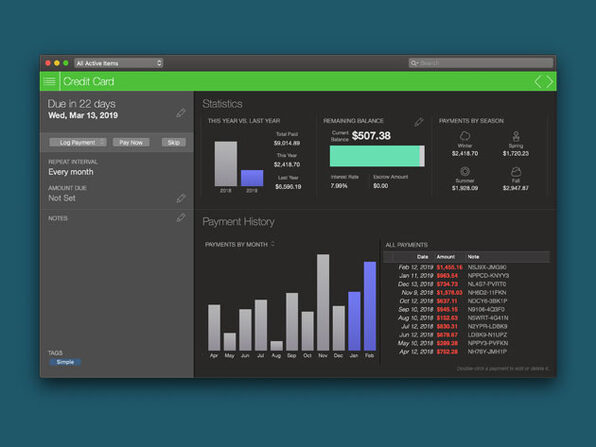The image size is (596, 447).
Task: Select the Nov 9, 2018 payment row
Action: click(467, 293)
